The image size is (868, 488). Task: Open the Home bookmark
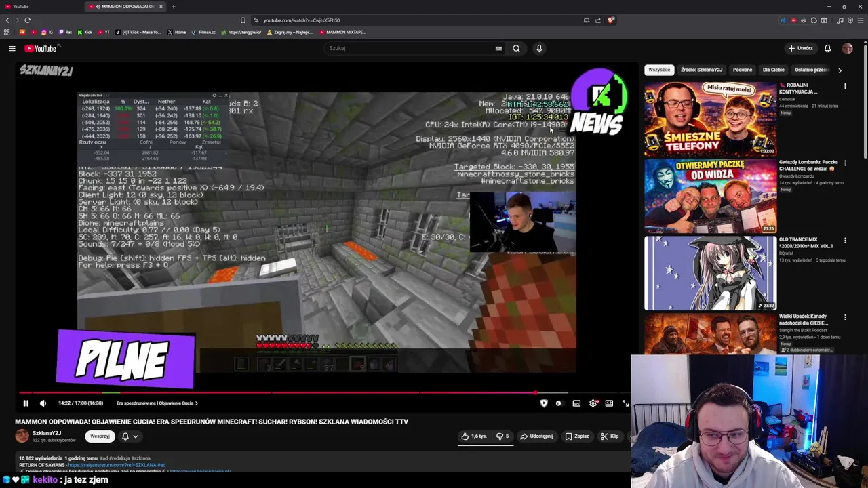[177, 32]
